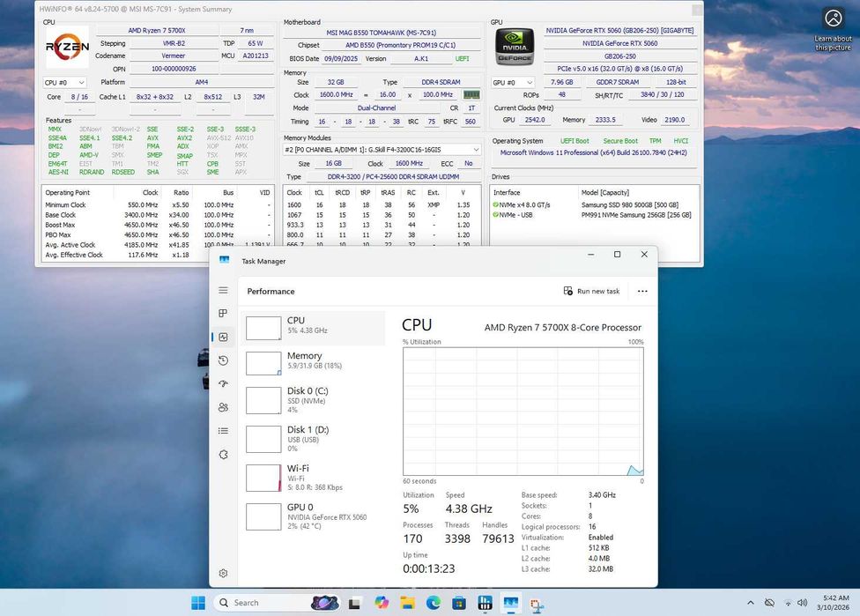This screenshot has width=860, height=616.
Task: Open Memory Modules G.Skill dropdown in HWiNFO
Action: tap(382, 150)
